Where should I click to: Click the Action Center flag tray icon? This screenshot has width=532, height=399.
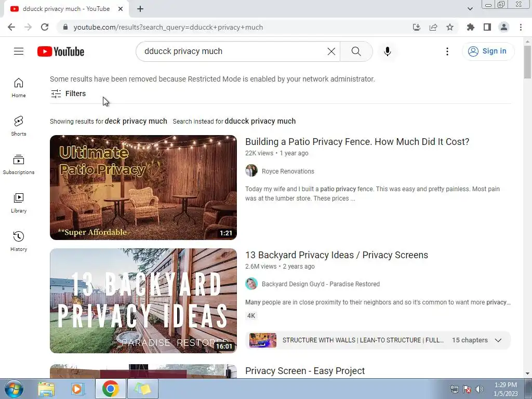pos(467,389)
